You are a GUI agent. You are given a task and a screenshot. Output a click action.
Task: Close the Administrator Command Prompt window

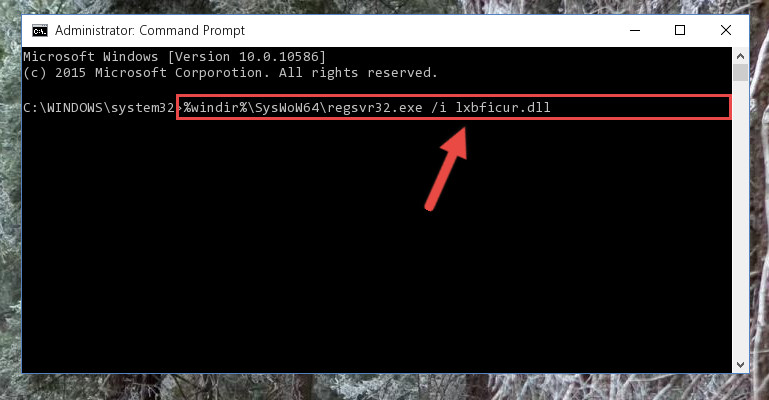726,30
